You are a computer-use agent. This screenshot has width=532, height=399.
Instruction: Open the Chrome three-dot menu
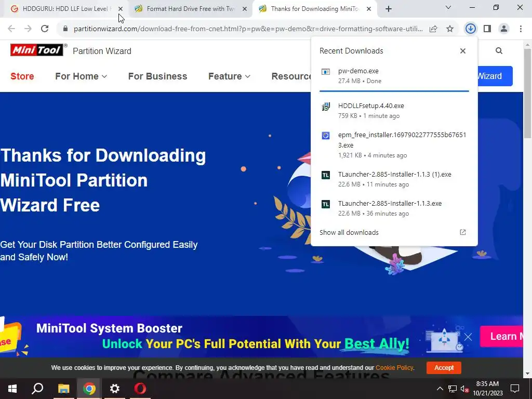[x=521, y=29]
